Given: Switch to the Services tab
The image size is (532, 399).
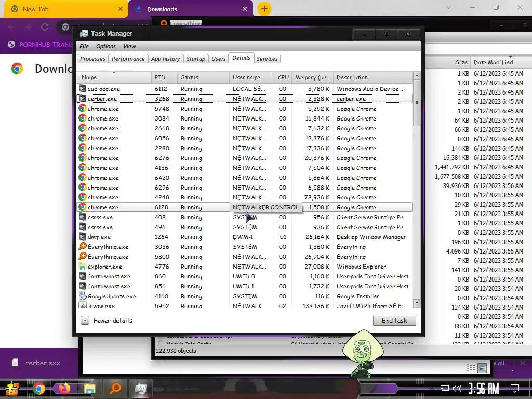Looking at the screenshot, I should click(267, 59).
